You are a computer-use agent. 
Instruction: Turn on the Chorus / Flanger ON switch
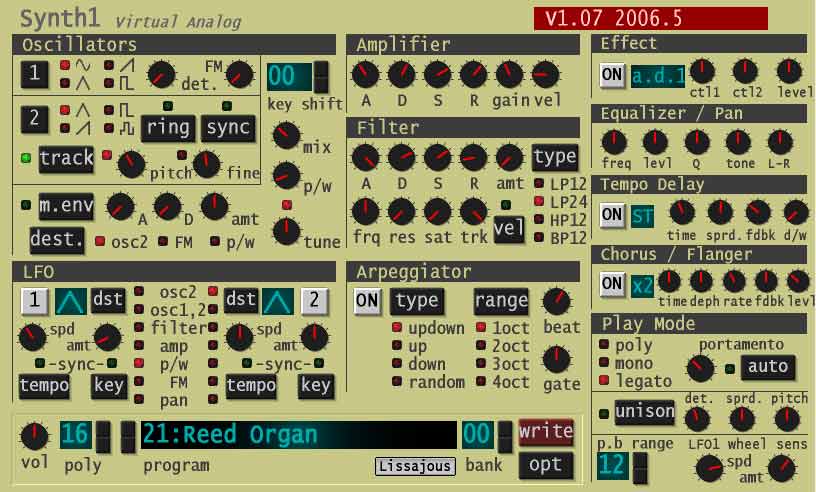tap(612, 284)
